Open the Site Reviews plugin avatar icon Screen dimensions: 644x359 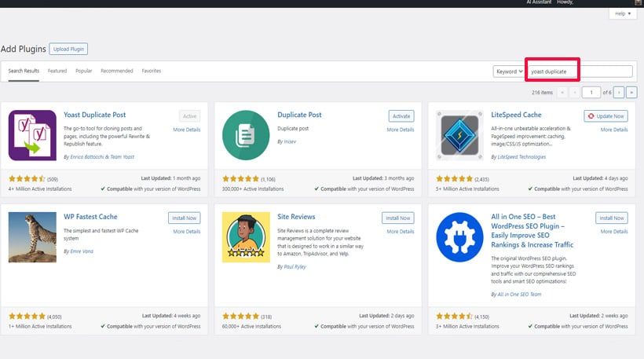click(246, 237)
